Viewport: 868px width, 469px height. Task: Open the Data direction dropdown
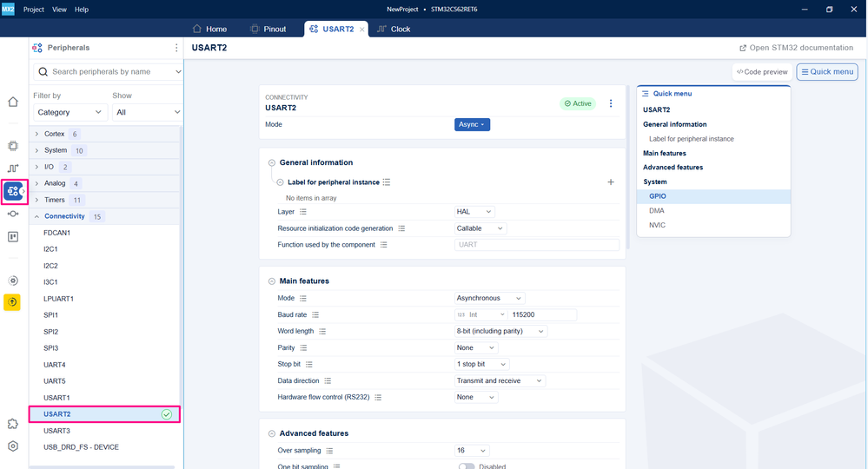500,381
